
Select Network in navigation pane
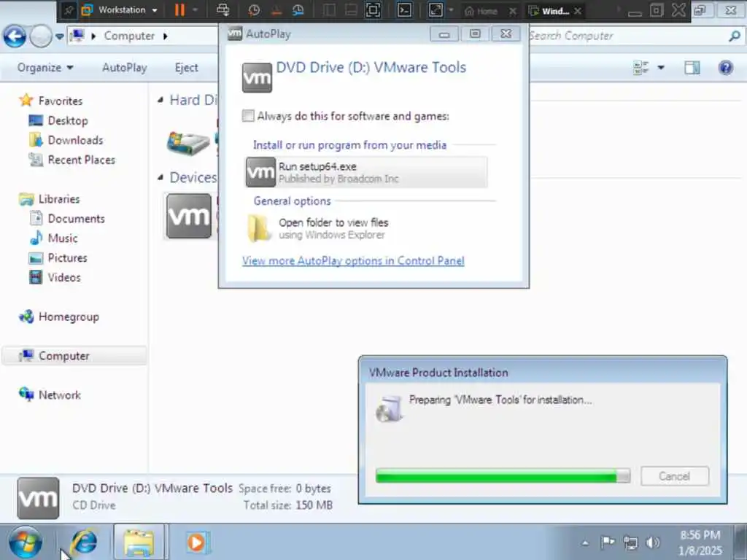tap(60, 394)
